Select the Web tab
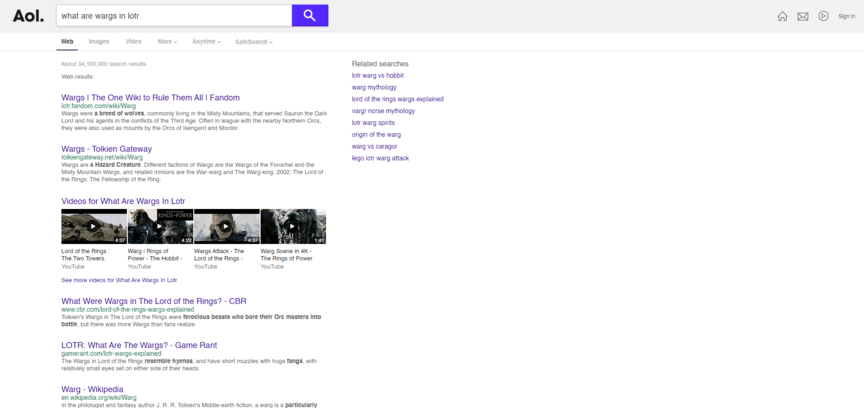The width and height of the screenshot is (864, 408). click(67, 41)
